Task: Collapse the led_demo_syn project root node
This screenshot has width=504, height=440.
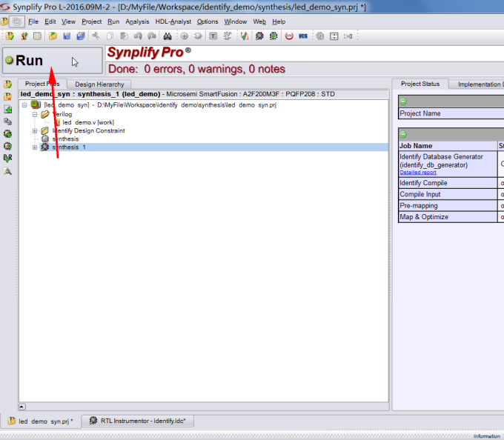Action: pos(24,105)
